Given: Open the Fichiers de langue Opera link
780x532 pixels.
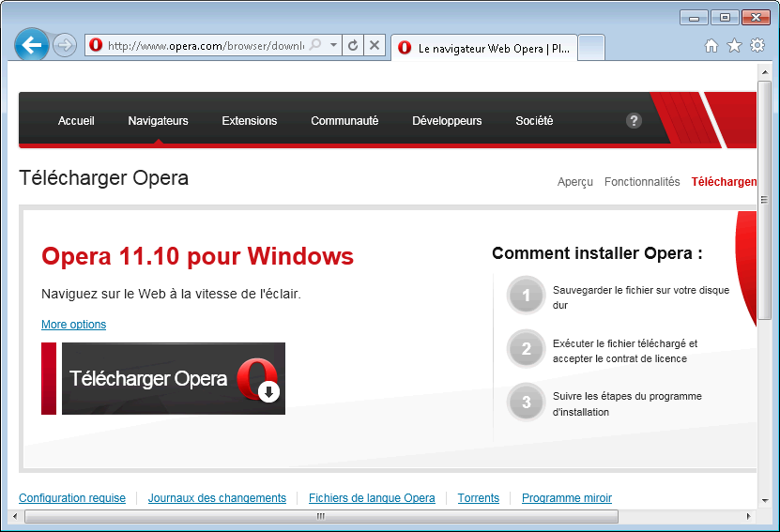Looking at the screenshot, I should tap(372, 497).
